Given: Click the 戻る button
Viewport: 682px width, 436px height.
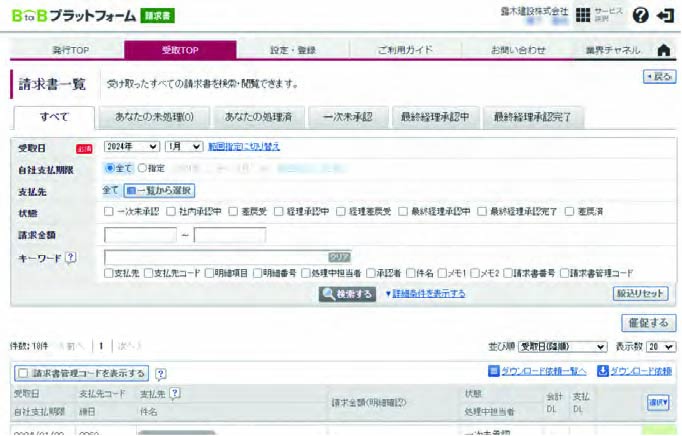Looking at the screenshot, I should point(659,77).
